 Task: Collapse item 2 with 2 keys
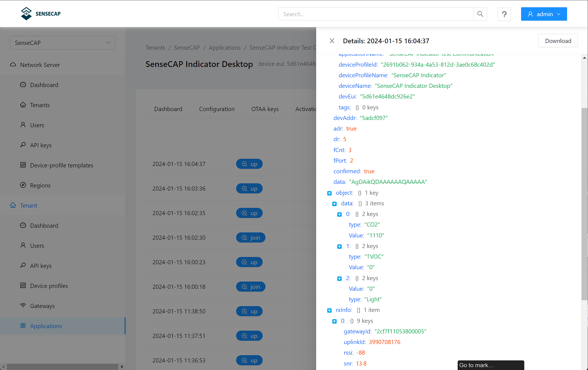point(339,278)
